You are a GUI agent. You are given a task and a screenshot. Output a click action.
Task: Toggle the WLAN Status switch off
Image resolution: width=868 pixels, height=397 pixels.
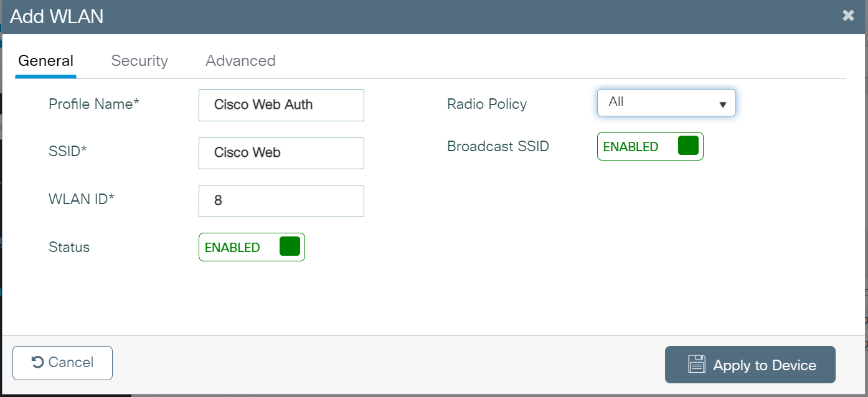click(252, 247)
